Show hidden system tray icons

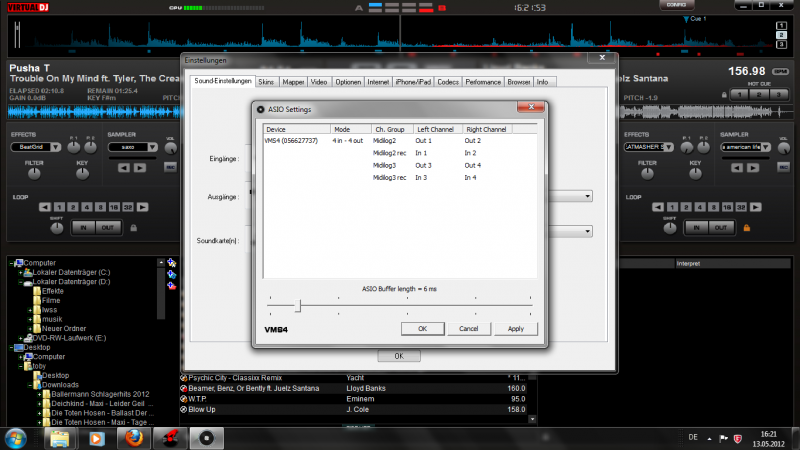pos(709,438)
